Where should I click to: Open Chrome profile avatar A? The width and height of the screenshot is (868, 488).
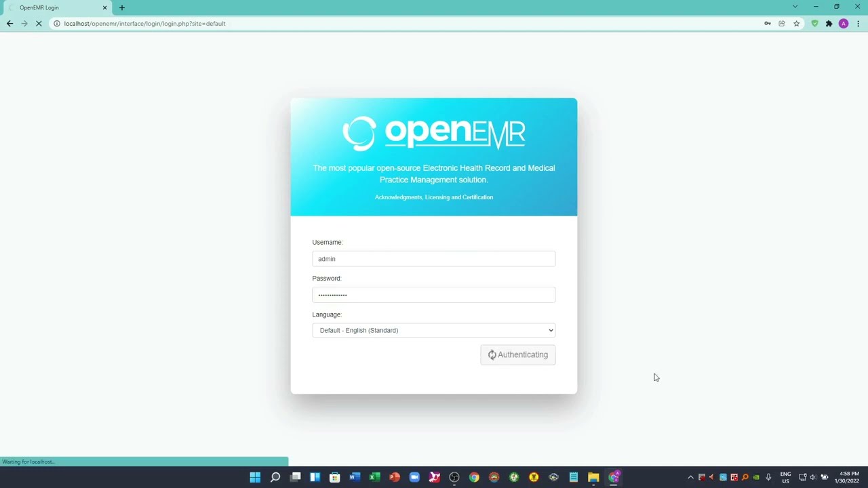click(x=844, y=24)
